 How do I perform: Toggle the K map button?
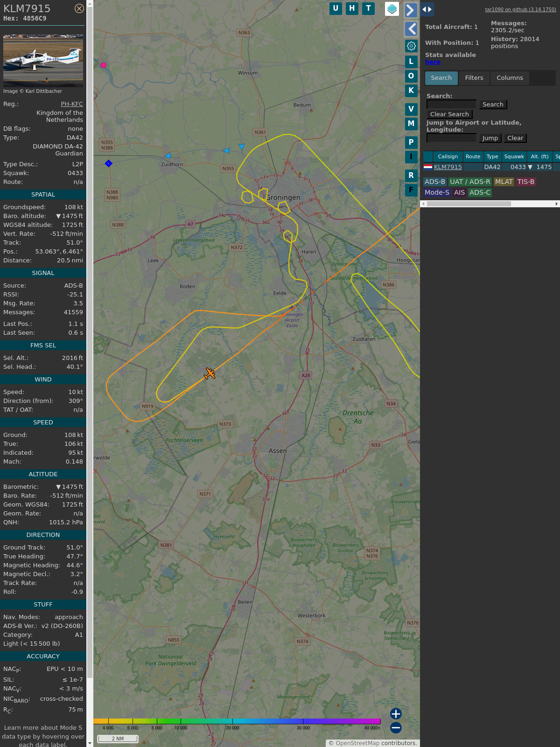click(411, 90)
